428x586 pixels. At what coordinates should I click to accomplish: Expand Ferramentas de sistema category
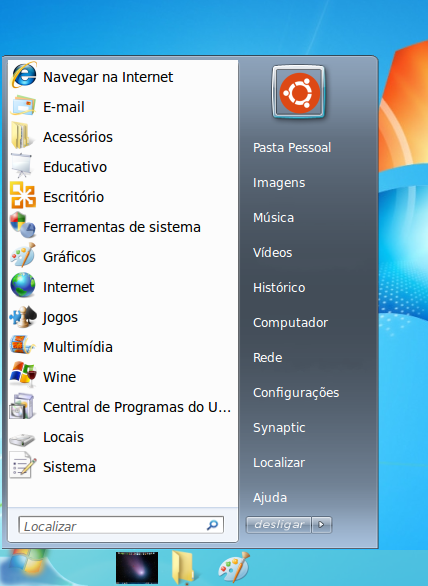123,227
